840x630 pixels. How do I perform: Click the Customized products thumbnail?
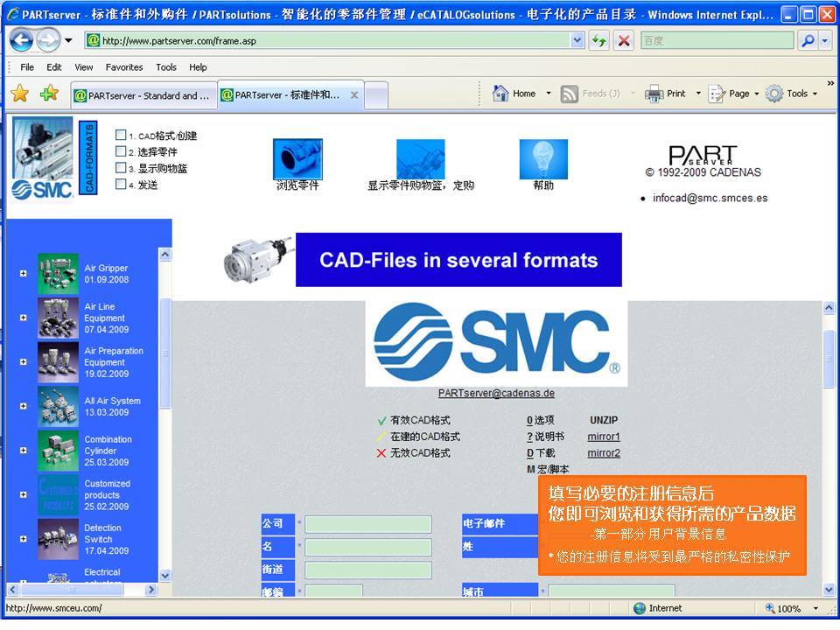(58, 495)
